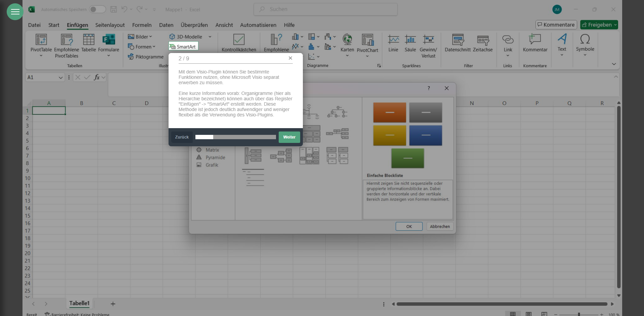
Task: Toggle the Kontrollkästchen checkbox control
Action: pyautogui.click(x=239, y=40)
